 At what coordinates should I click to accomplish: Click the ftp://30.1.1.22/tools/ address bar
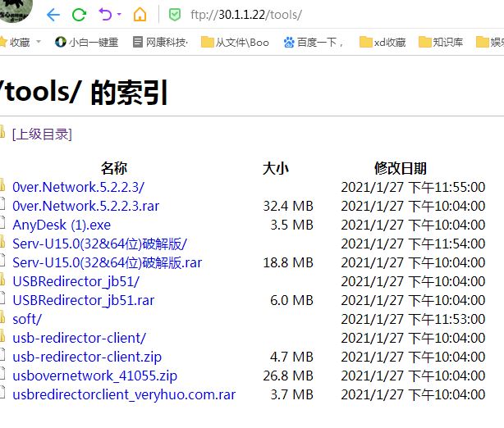(246, 15)
